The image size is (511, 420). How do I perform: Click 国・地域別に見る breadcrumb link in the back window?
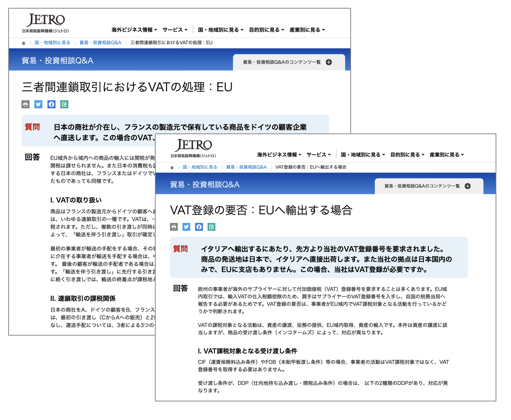[52, 43]
